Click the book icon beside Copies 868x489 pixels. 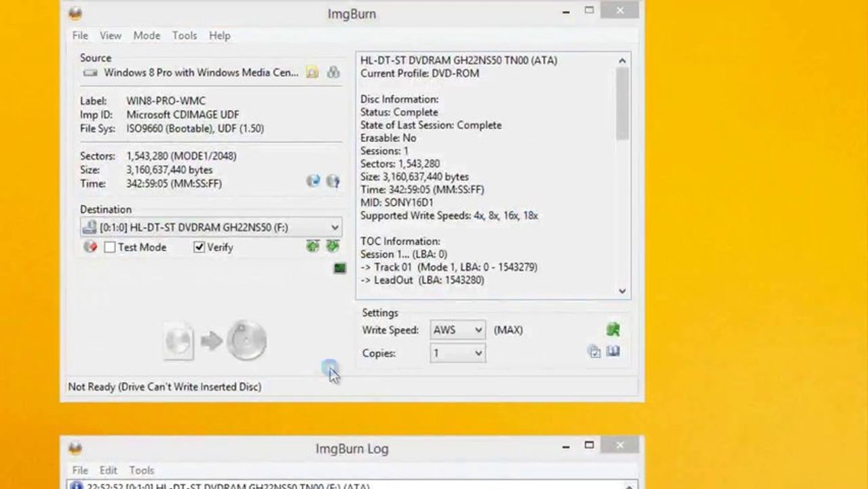613,352
